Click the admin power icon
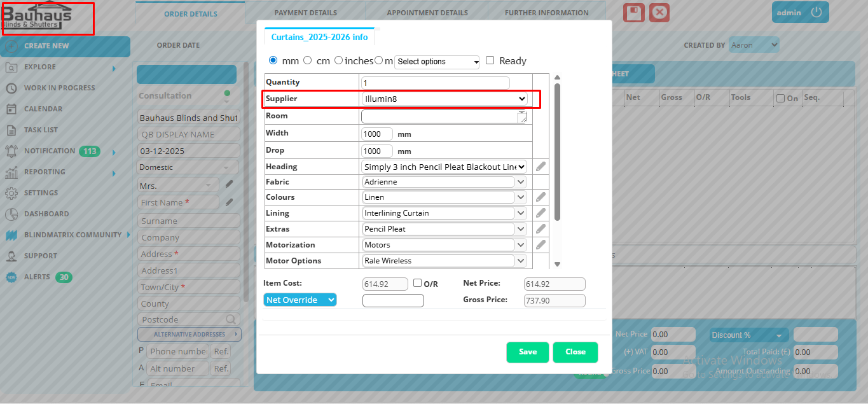 (816, 12)
